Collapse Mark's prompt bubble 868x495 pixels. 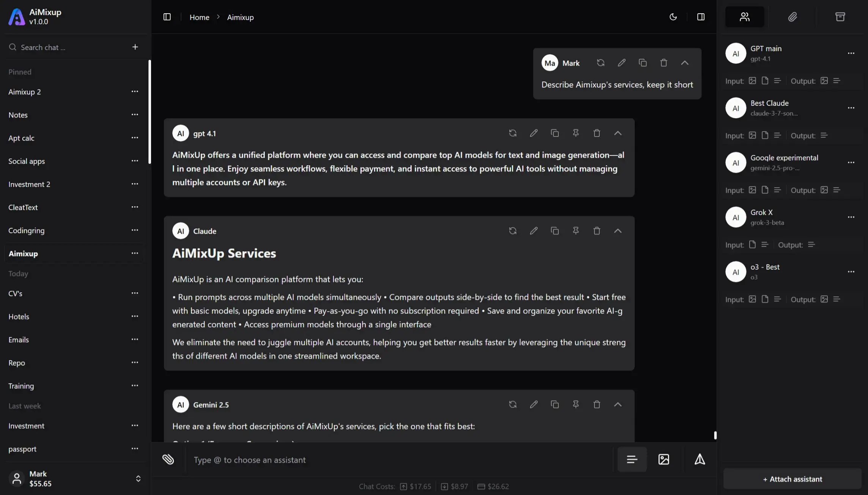(684, 63)
